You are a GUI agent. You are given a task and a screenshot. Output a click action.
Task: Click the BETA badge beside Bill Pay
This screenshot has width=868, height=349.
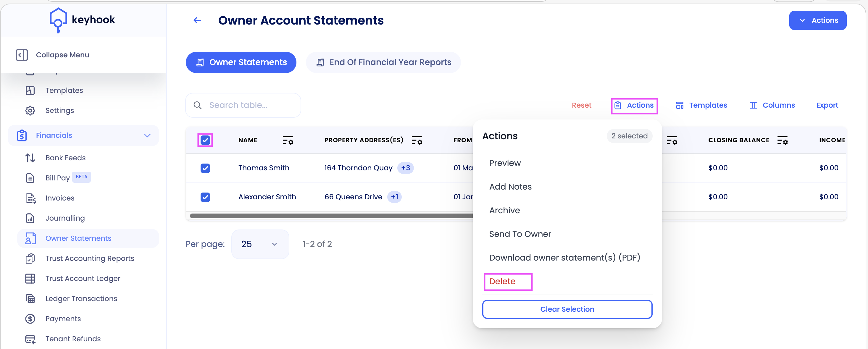coord(81,177)
